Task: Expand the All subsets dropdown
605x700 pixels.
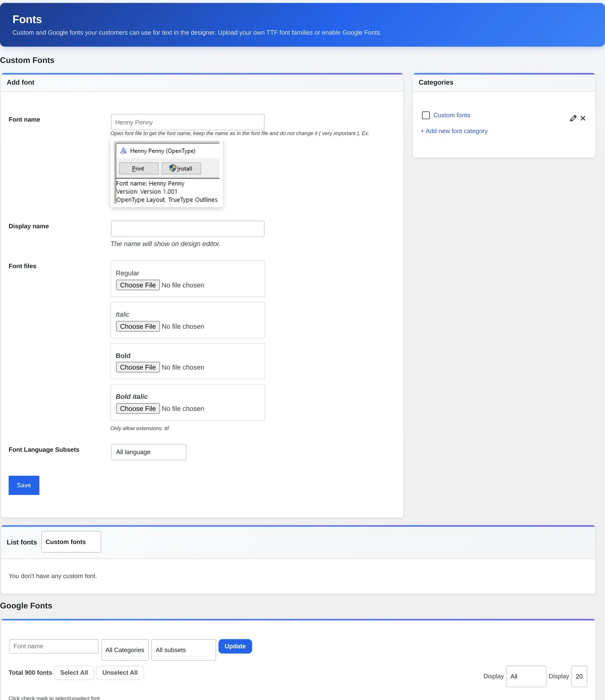Action: tap(183, 650)
